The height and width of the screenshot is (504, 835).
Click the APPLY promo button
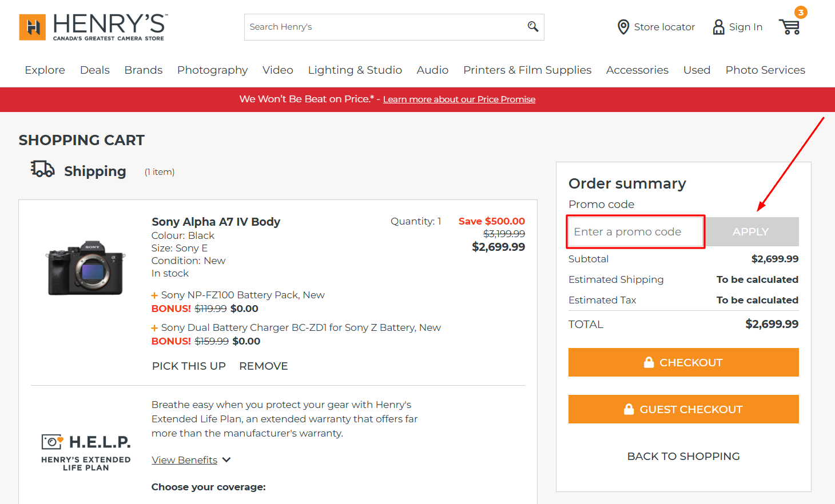click(750, 231)
